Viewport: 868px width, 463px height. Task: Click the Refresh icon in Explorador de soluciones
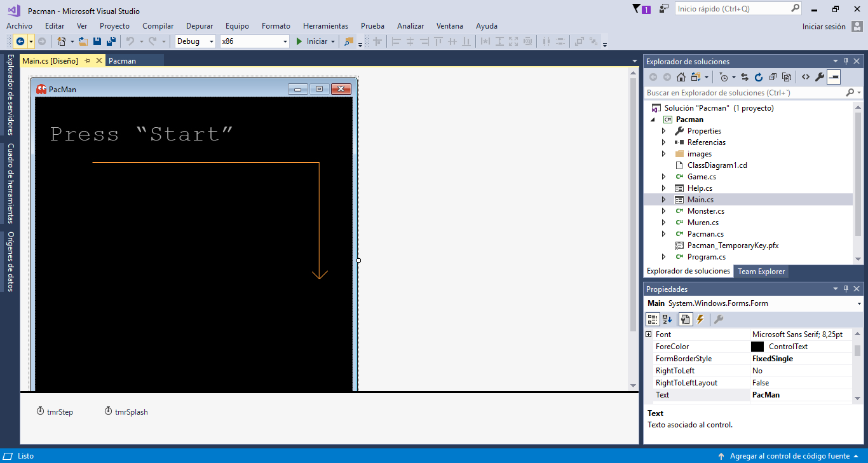[x=759, y=76]
